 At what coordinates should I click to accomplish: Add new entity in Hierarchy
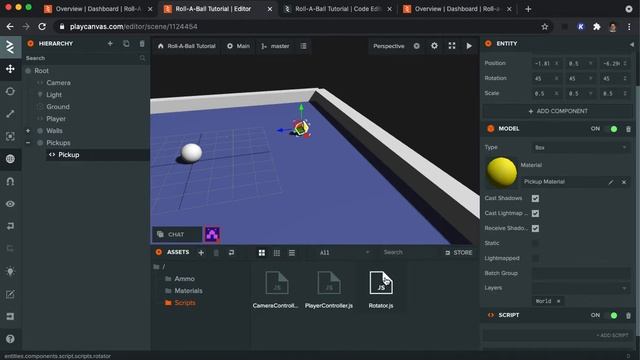(110, 44)
